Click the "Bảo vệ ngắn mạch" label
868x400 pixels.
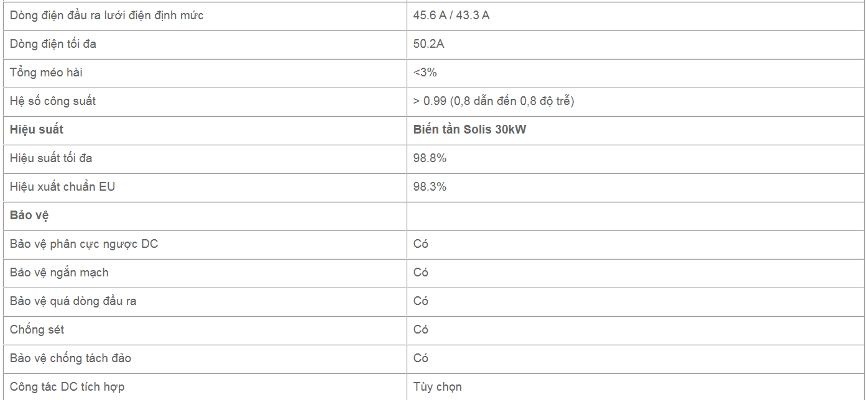coord(59,273)
